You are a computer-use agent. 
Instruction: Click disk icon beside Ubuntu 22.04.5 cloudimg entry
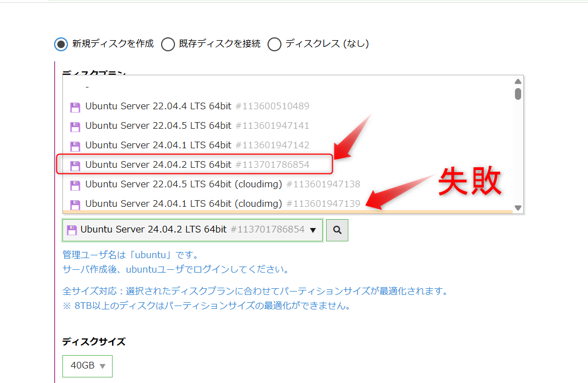(x=75, y=185)
